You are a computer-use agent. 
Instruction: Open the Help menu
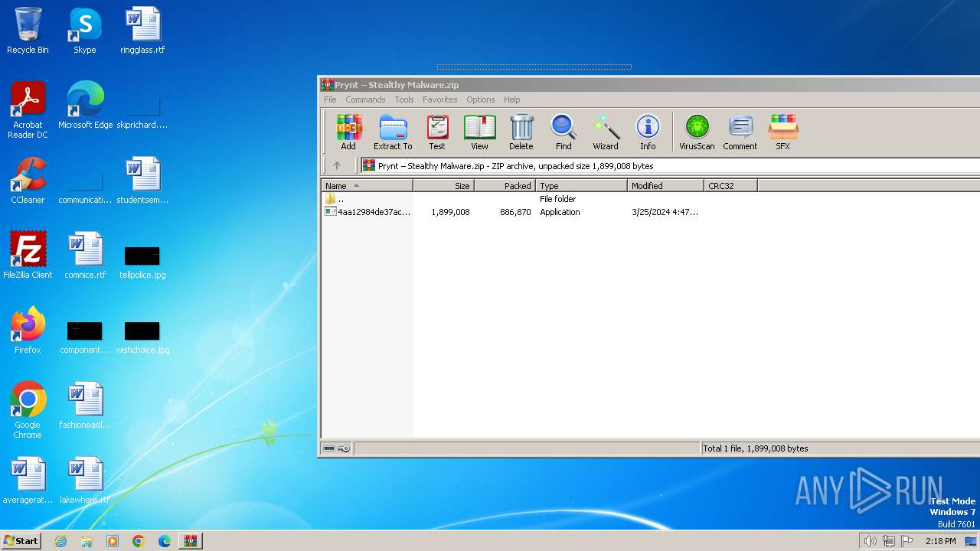[512, 99]
